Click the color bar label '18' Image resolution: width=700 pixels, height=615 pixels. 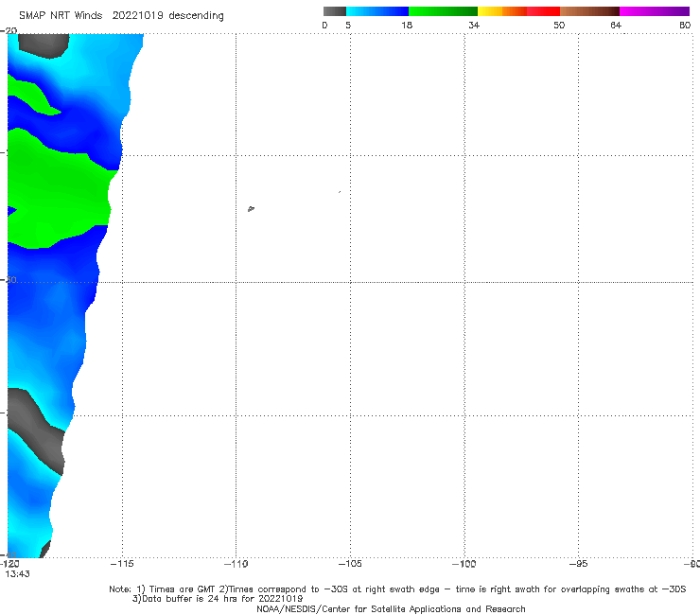click(407, 25)
